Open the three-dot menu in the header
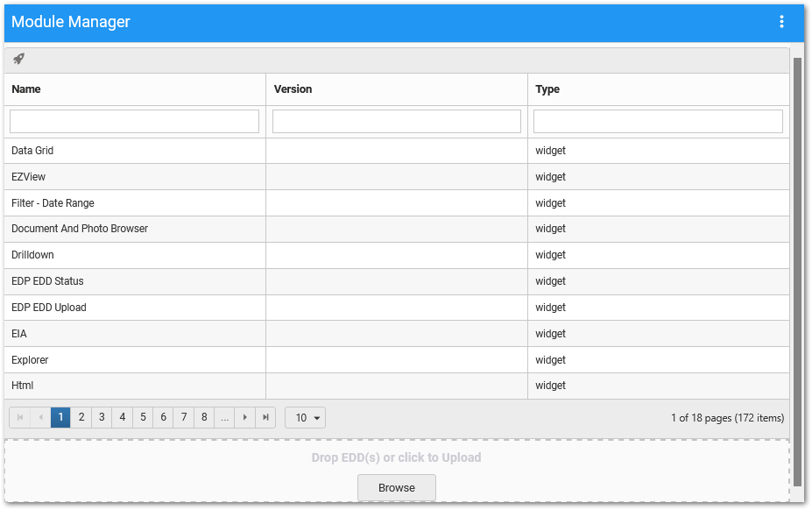Viewport: 812px width, 510px height. tap(781, 21)
